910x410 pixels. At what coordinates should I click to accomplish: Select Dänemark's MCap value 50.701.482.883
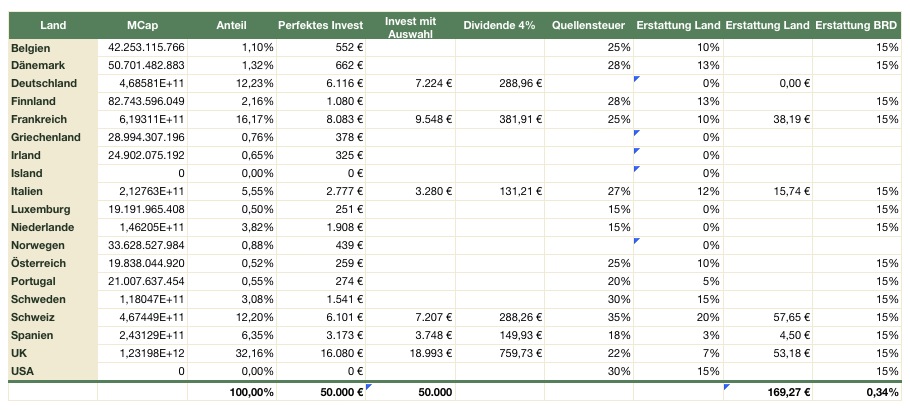tap(146, 66)
